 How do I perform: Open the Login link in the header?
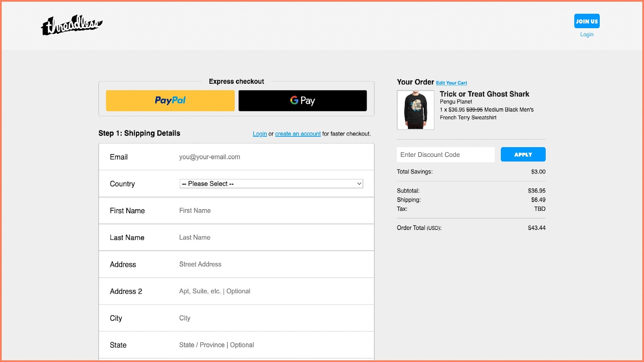(x=586, y=34)
